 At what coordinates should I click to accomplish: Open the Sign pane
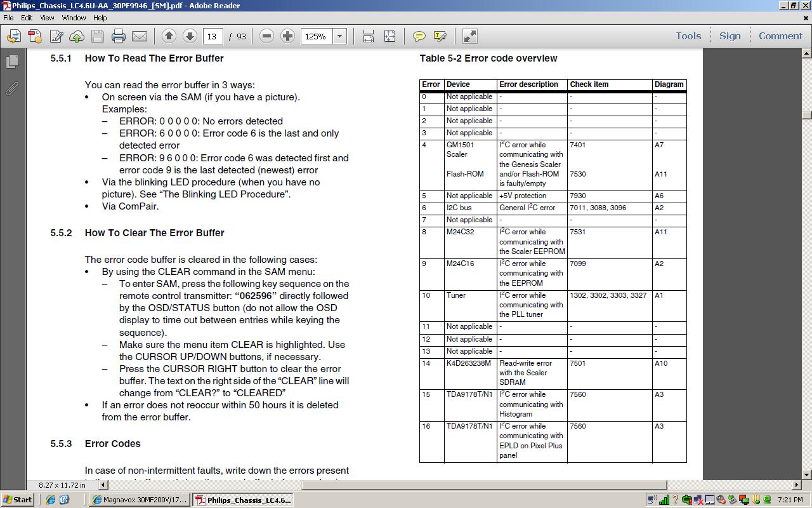coord(730,36)
